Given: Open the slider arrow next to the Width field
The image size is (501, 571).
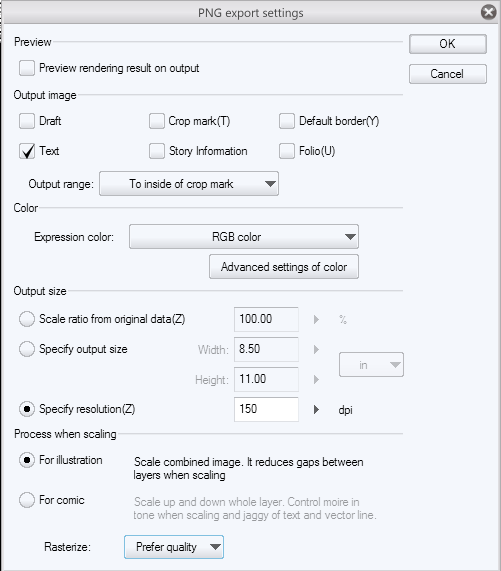Looking at the screenshot, I should [x=316, y=350].
